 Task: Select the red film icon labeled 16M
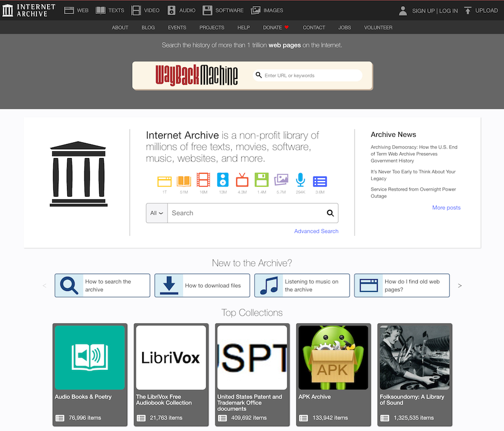(x=203, y=180)
